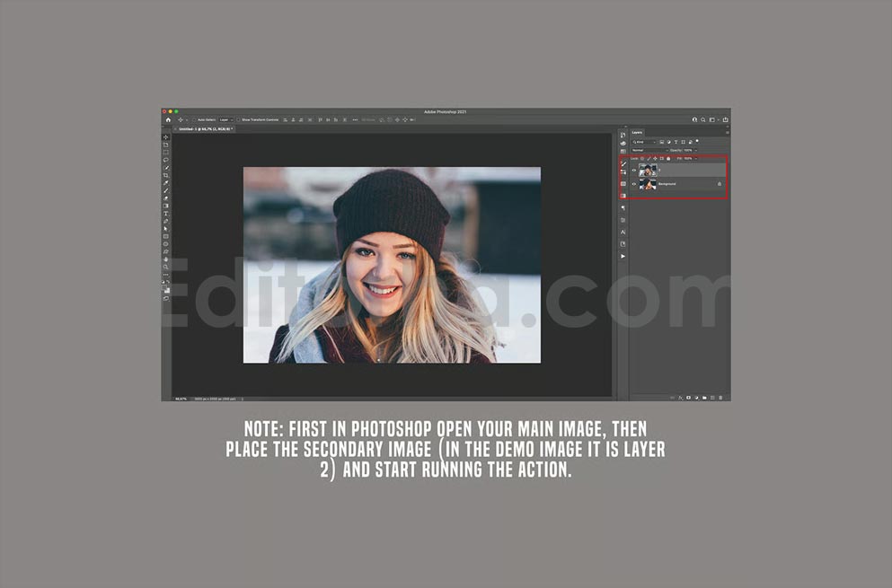Select the Background layer thumbnail
The height and width of the screenshot is (588, 892).
pos(648,184)
